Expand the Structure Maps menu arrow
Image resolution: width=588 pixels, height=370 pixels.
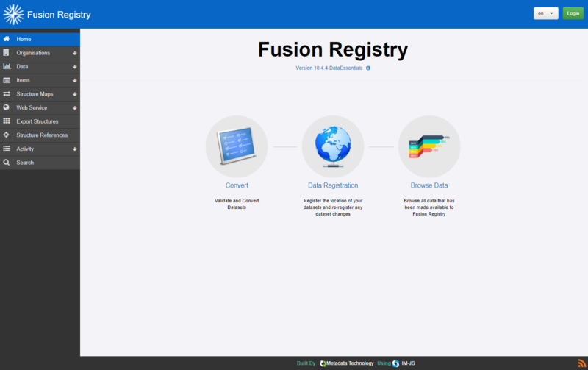coord(75,94)
